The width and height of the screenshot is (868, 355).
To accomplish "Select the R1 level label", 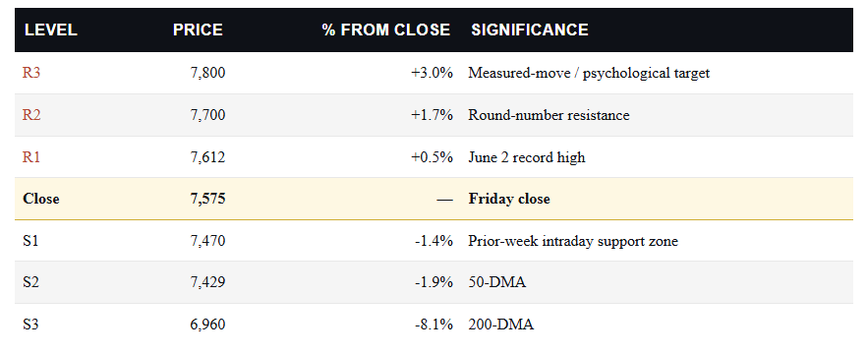I will click(x=31, y=157).
